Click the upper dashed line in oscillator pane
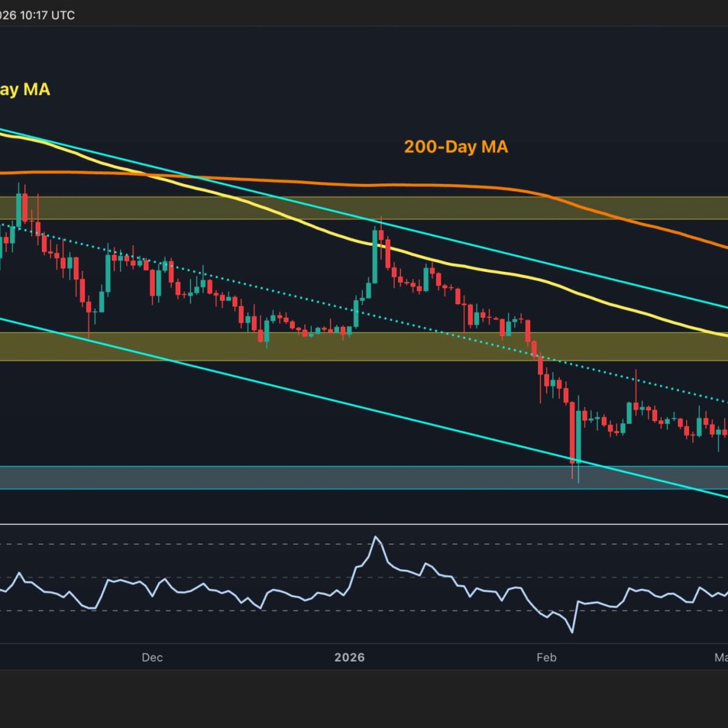 pyautogui.click(x=243, y=544)
